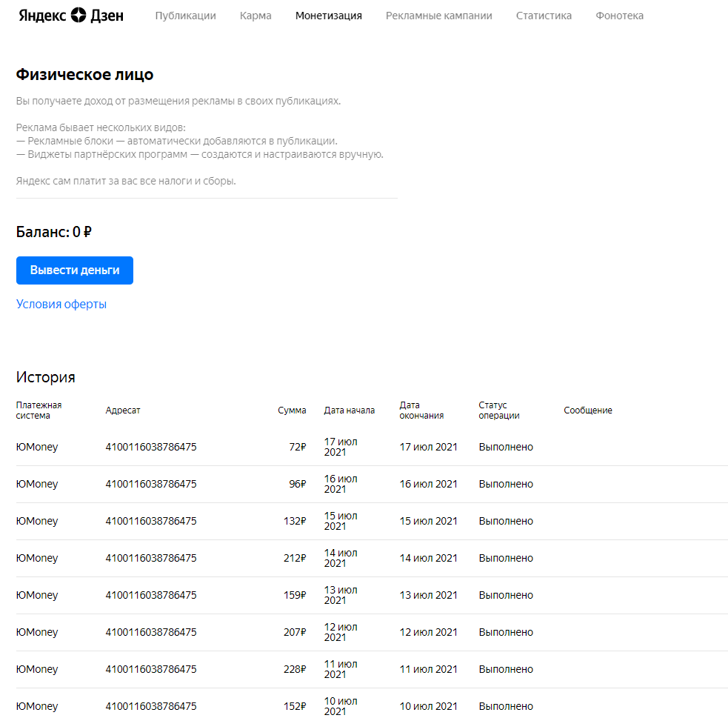Click end date 14 июл 2021

point(429,558)
